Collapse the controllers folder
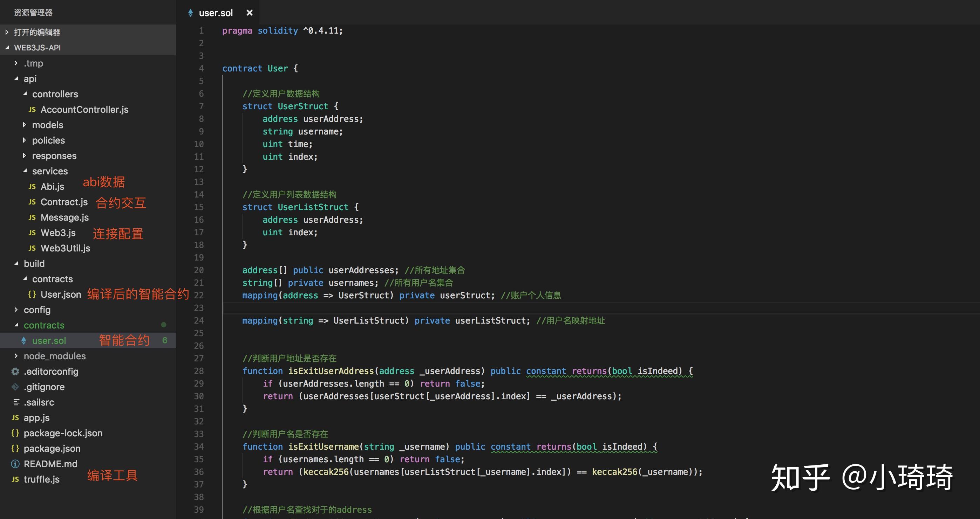Screen dimensions: 980x519 25,94
